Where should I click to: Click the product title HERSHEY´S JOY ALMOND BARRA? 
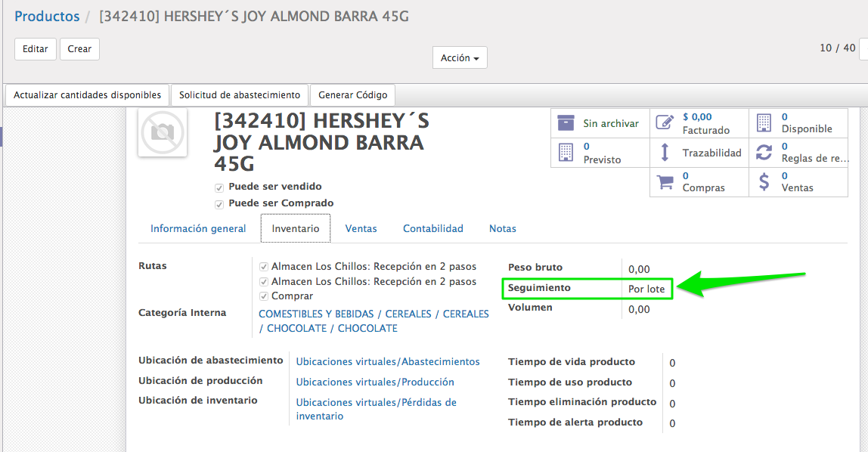pyautogui.click(x=321, y=142)
